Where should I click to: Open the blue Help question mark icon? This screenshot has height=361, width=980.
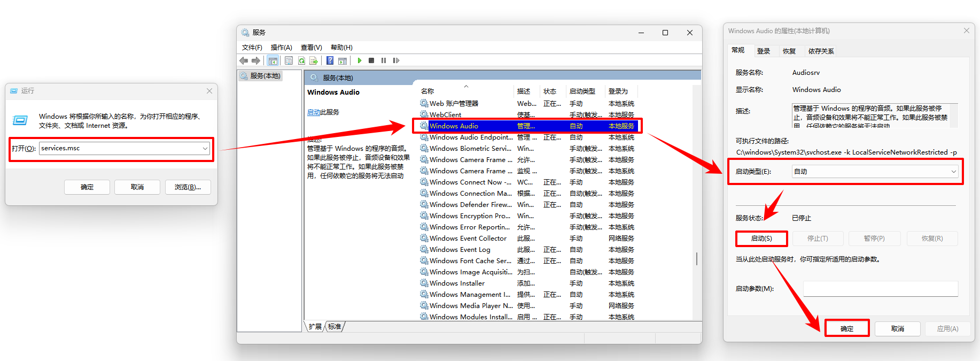(x=330, y=60)
